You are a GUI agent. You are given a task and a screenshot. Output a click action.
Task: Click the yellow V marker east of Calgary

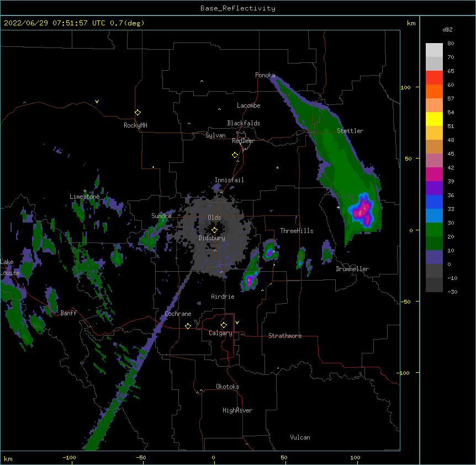[237, 323]
